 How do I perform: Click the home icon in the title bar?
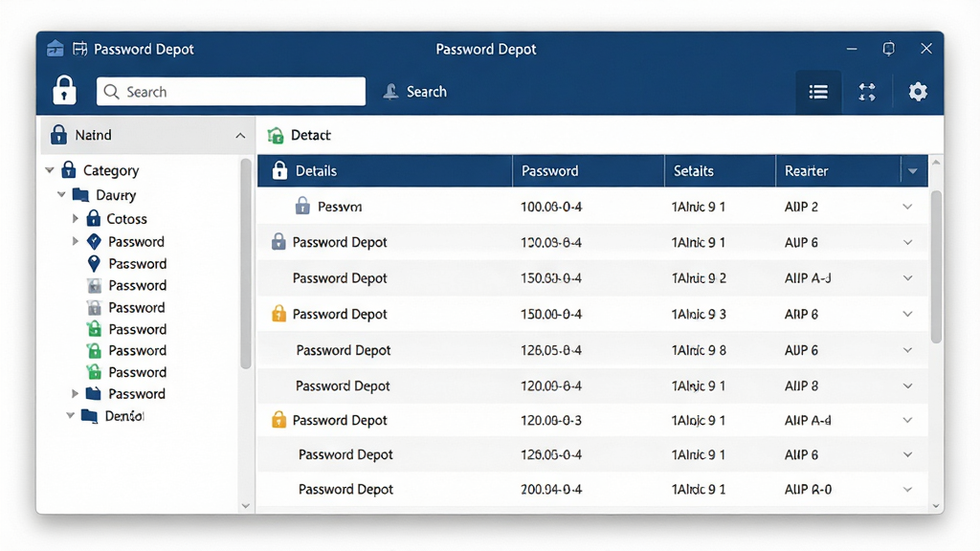click(55, 49)
